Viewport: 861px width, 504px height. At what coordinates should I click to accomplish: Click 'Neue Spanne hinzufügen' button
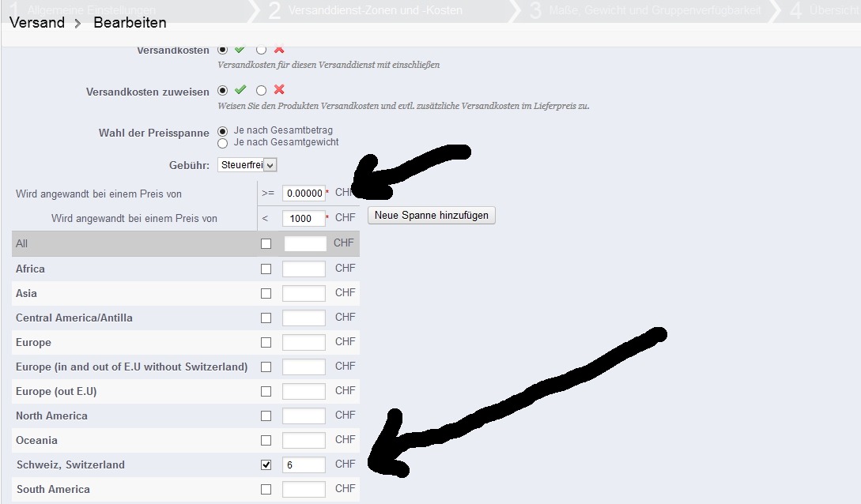pyautogui.click(x=432, y=216)
